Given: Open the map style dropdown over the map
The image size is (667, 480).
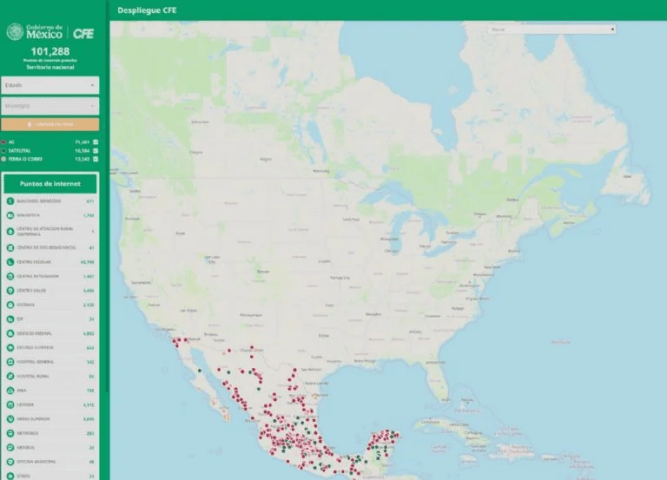Looking at the screenshot, I should [x=552, y=29].
